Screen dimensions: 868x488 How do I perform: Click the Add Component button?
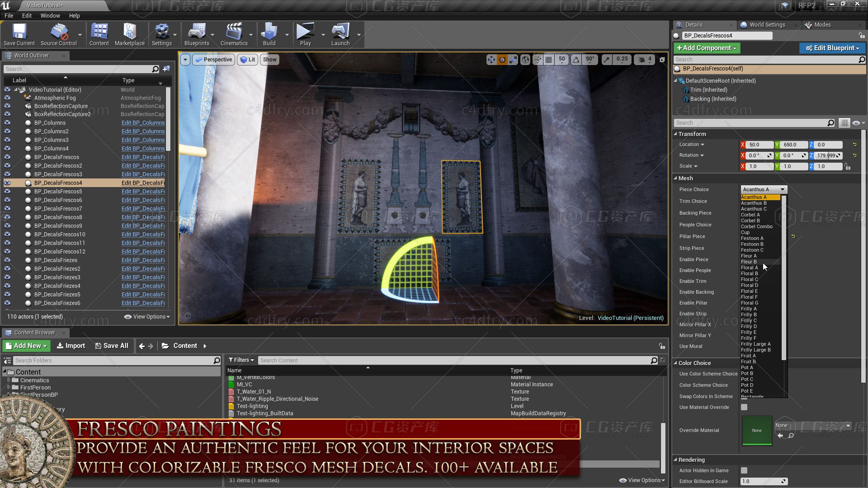point(707,48)
